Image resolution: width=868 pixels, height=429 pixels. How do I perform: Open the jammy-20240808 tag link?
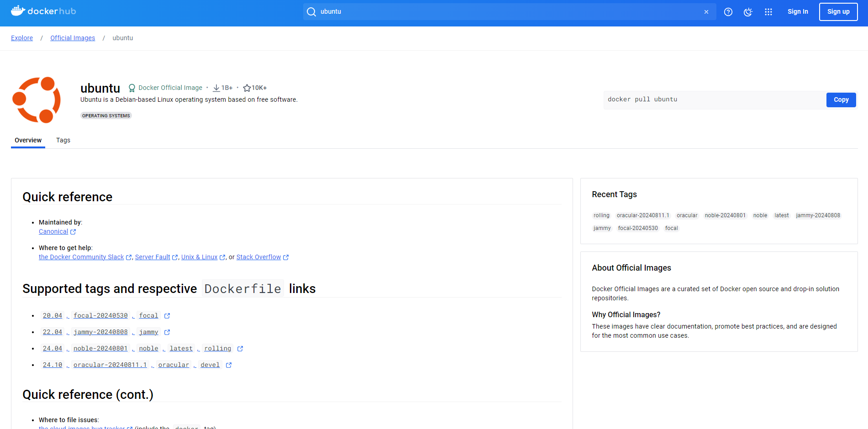[100, 332]
